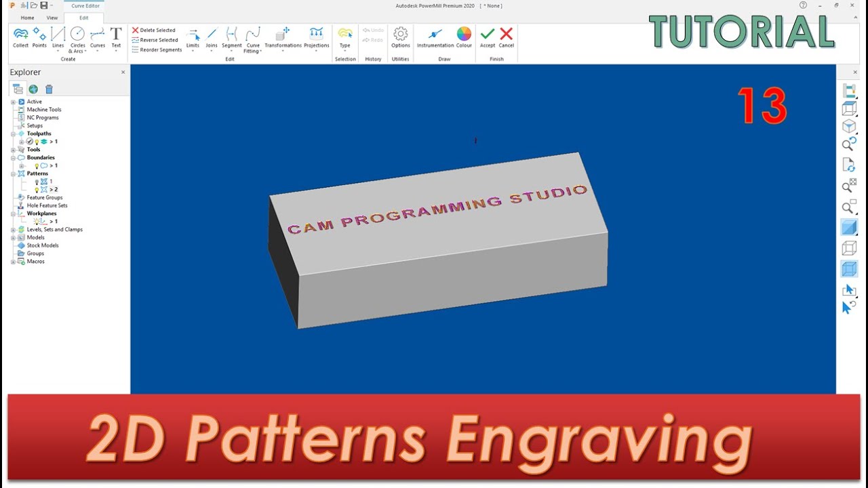Open project from quick access folder icon

pos(33,5)
